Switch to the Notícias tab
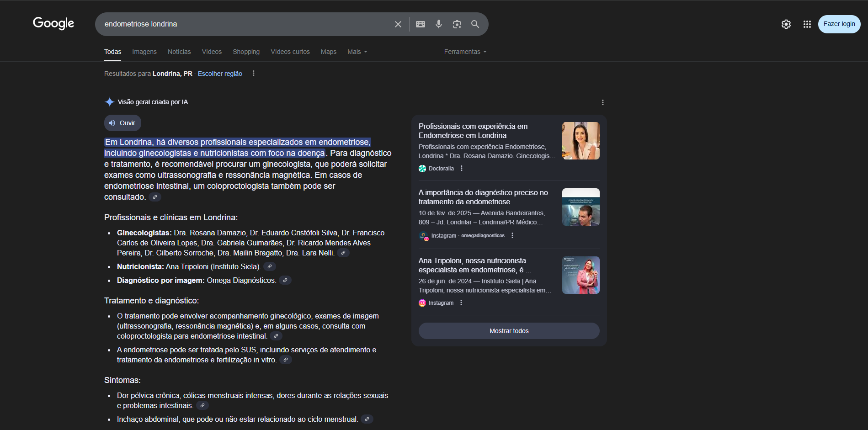Screen dimensions: 868x430 pos(179,52)
